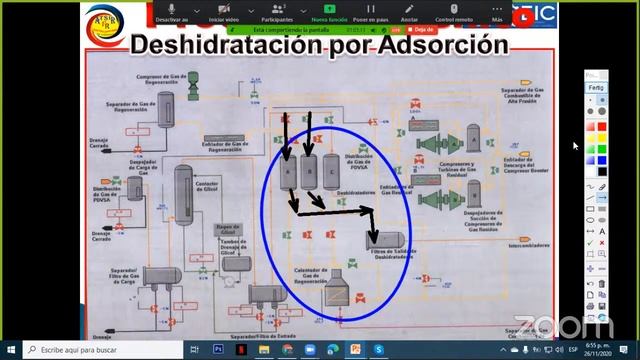
Task: Click the Escribe aquí para buscar box
Action: coord(103,350)
